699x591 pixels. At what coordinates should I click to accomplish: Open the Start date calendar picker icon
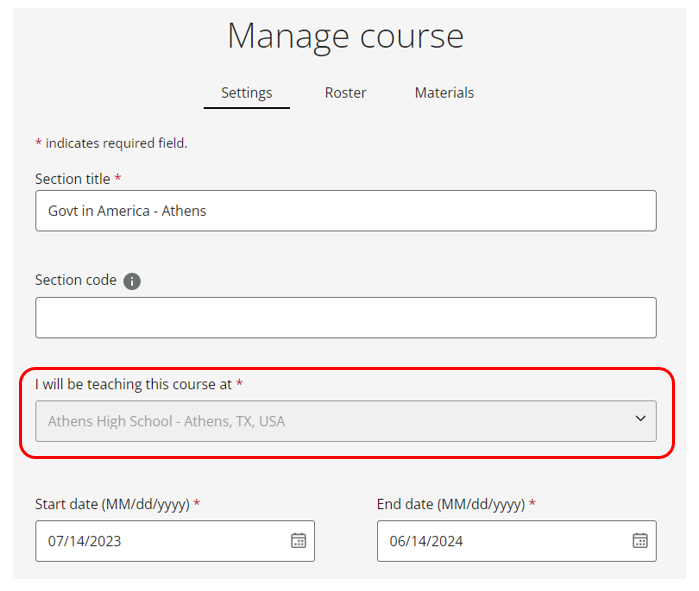tap(298, 541)
